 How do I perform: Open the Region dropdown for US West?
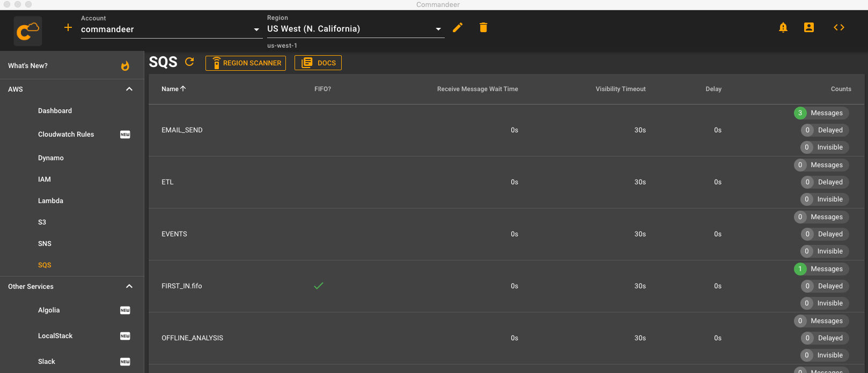point(356,29)
